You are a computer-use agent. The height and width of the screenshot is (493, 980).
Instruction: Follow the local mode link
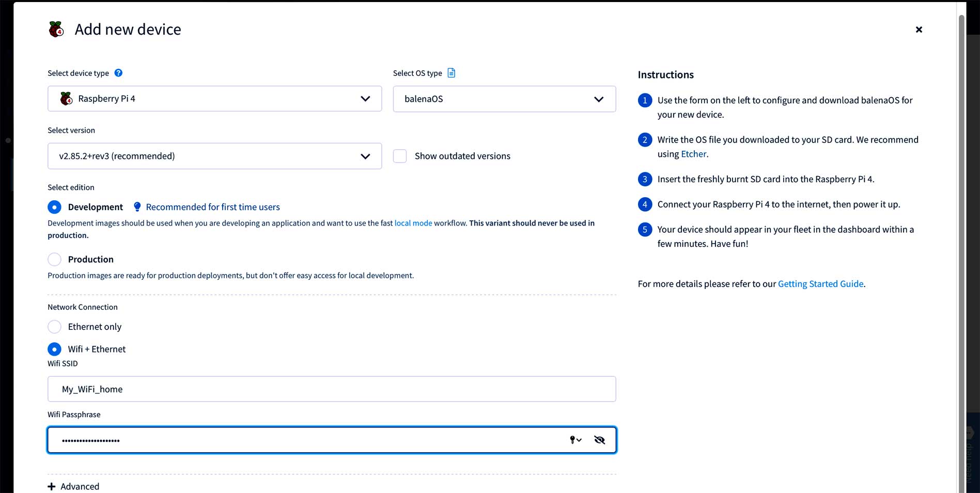coord(413,223)
